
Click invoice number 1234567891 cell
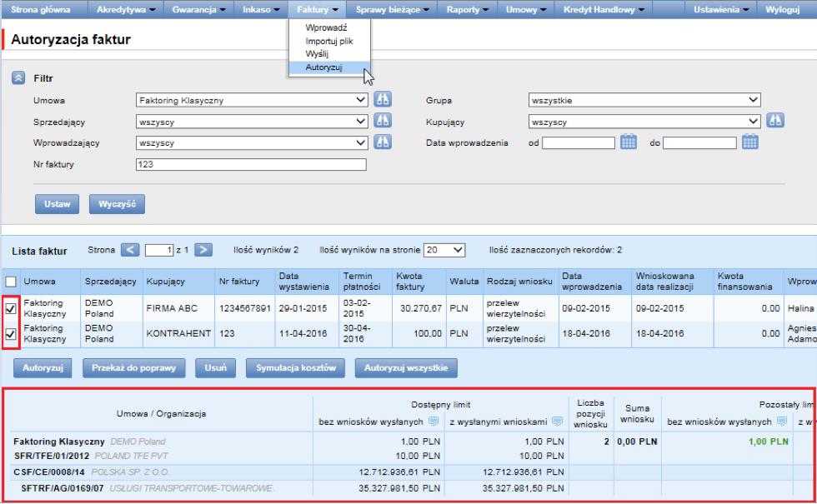pos(245,308)
